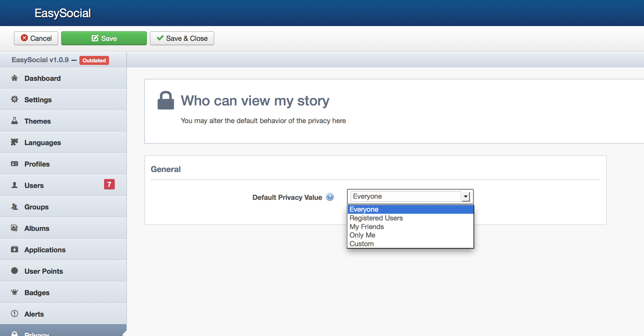The image size is (644, 336).
Task: Click the EasySocial logo title
Action: pos(63,13)
